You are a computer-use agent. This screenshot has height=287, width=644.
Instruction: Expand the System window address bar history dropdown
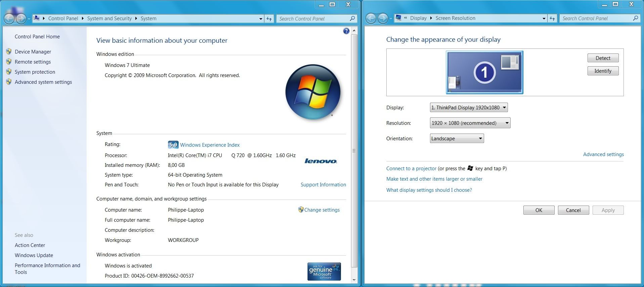pos(261,19)
